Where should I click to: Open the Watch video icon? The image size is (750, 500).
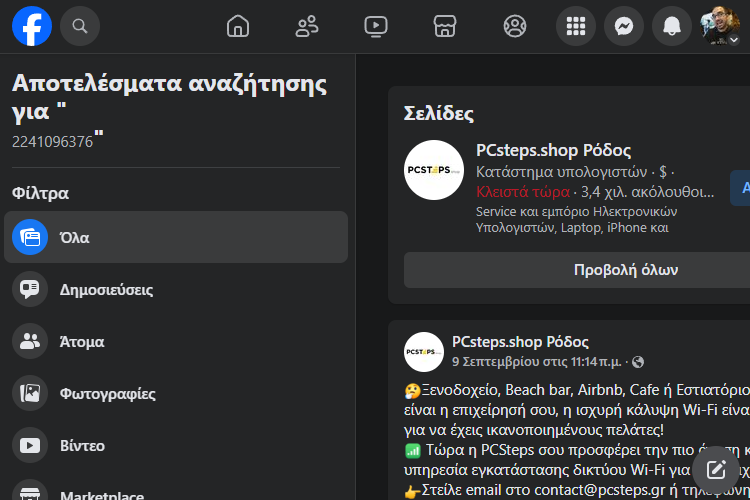click(375, 26)
